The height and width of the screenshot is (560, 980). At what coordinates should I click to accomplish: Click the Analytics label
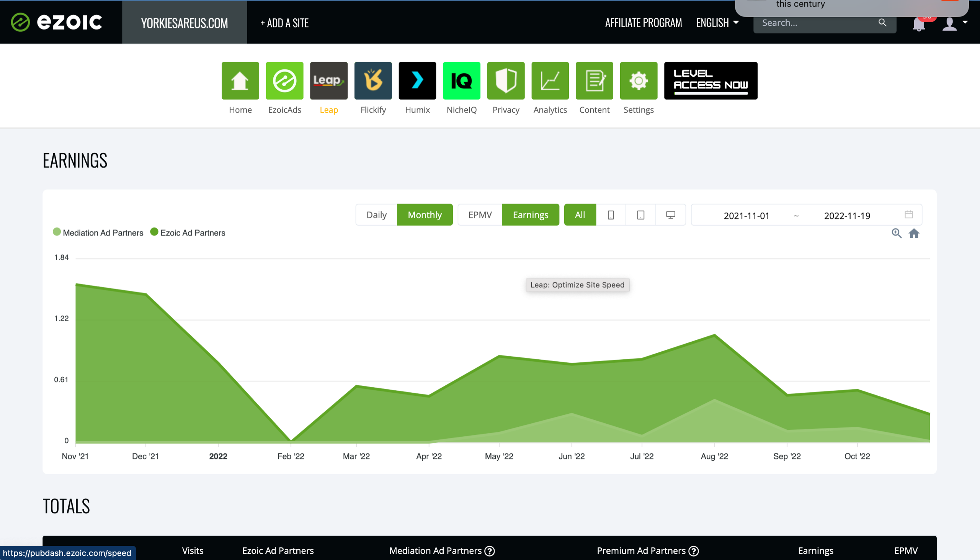click(550, 110)
